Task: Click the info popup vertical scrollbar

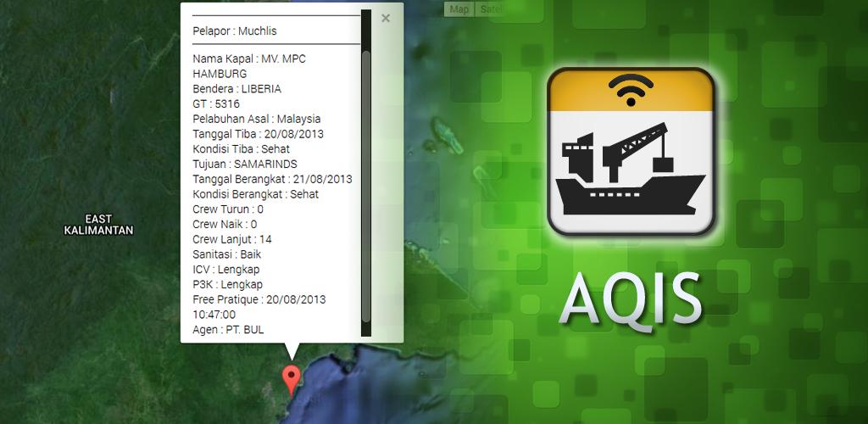Action: click(x=366, y=186)
